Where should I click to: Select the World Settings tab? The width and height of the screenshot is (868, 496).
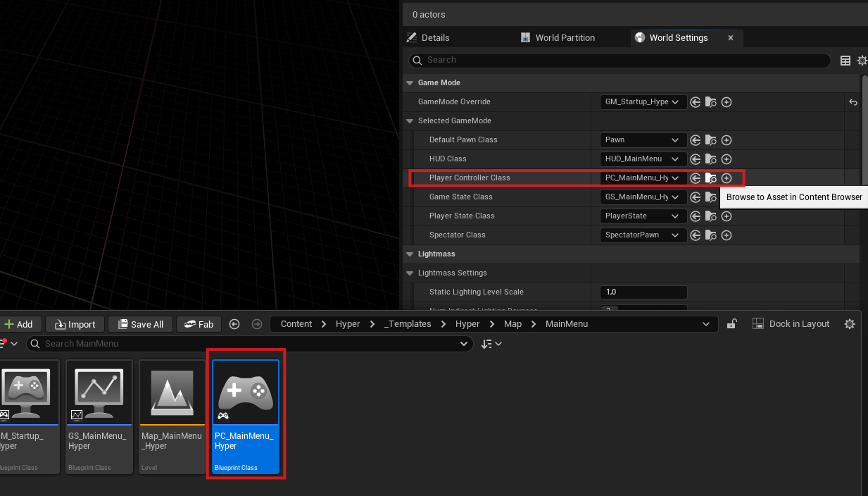pos(678,38)
